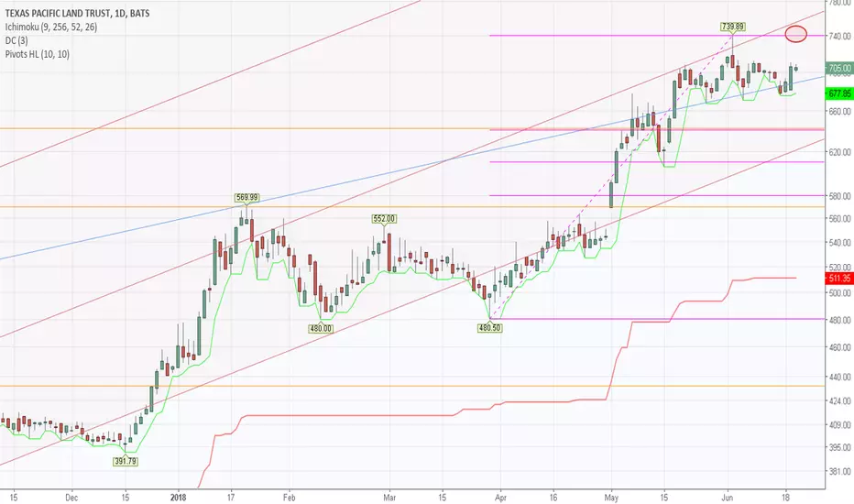Click the 740.00 price axis label
The width and height of the screenshot is (854, 504).
839,36
